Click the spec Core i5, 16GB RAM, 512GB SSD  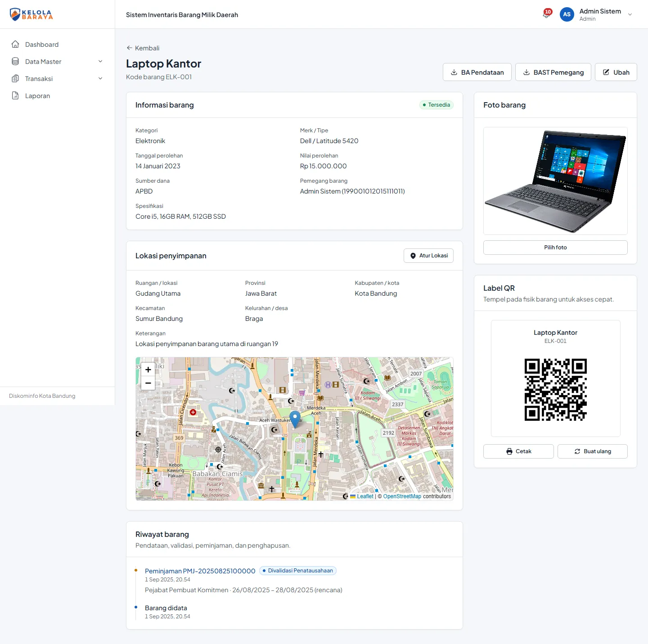[180, 216]
